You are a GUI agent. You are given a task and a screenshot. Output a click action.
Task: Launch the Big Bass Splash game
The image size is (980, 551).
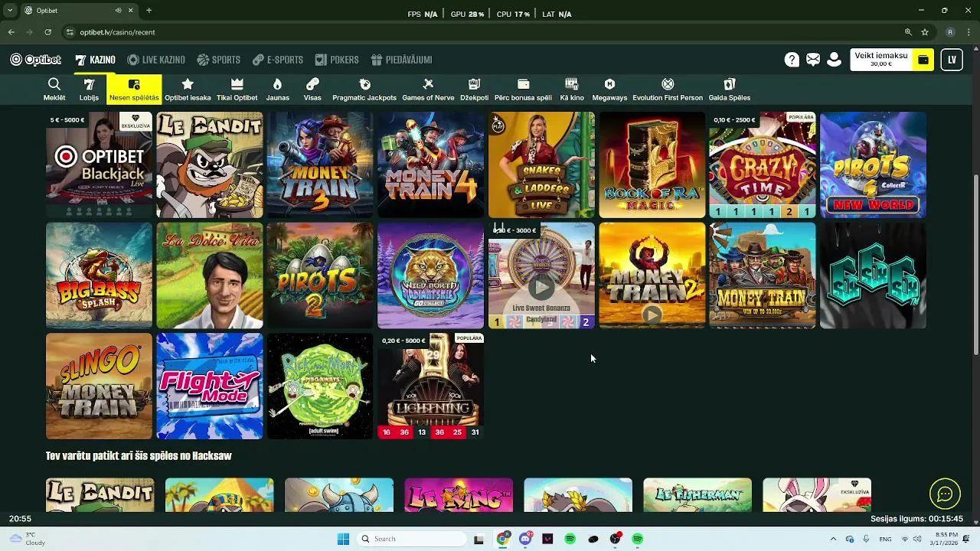click(99, 275)
